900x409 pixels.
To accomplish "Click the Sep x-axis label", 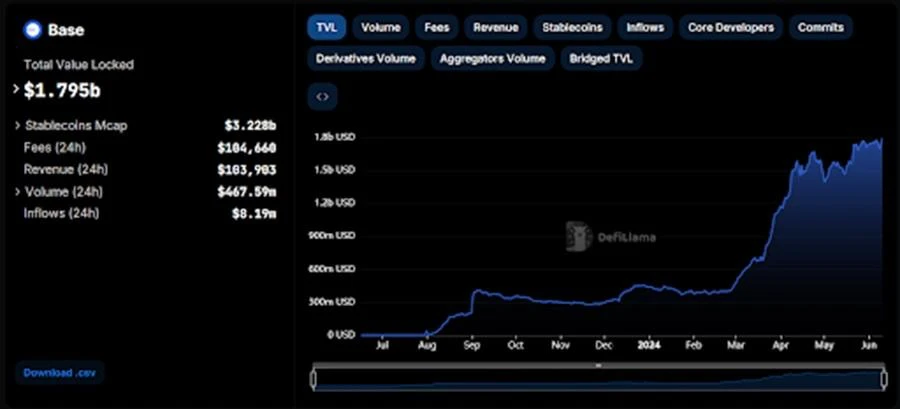I will (471, 345).
